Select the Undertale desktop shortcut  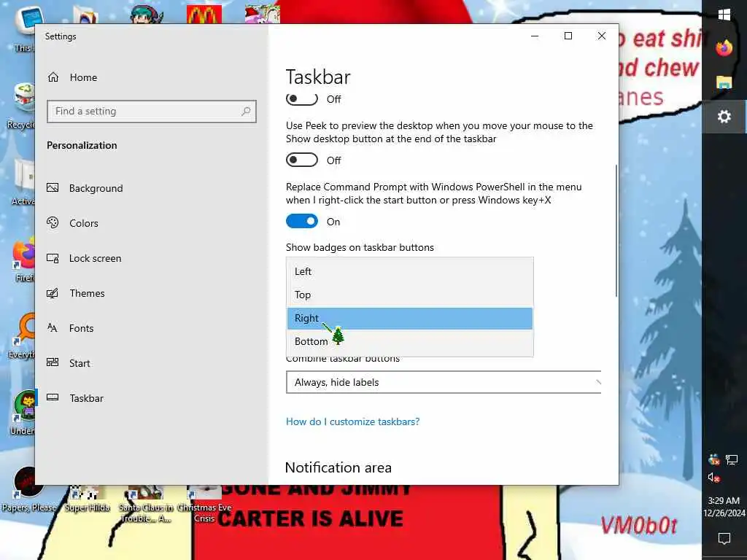point(22,413)
